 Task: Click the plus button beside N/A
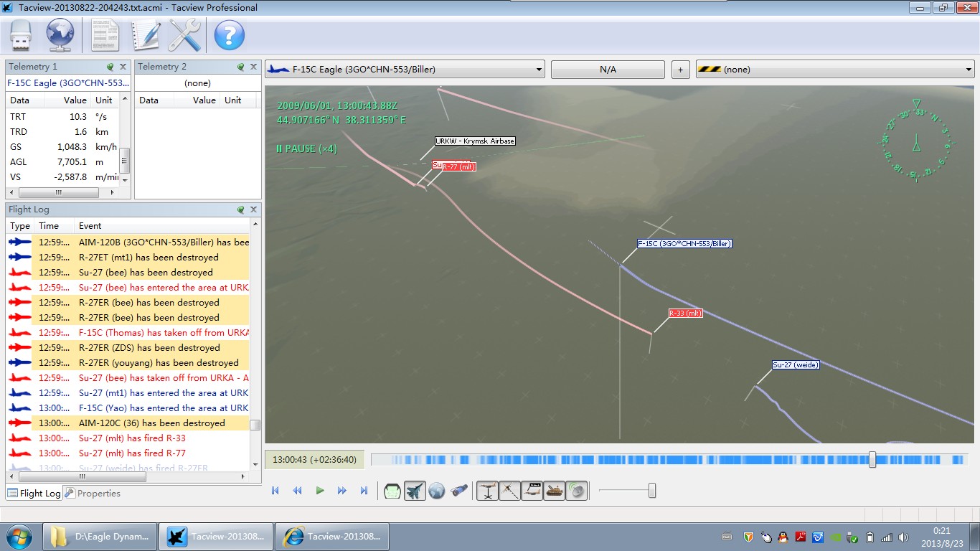click(681, 70)
